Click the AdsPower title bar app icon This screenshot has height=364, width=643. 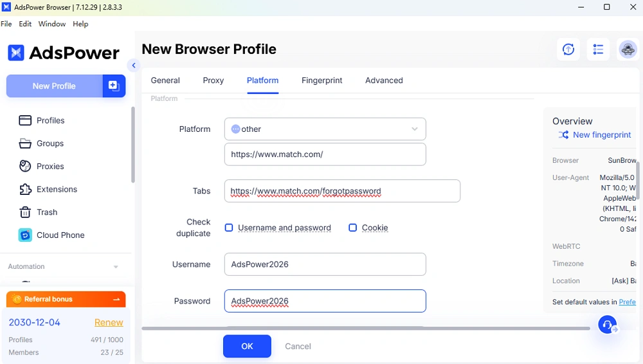coord(6,7)
